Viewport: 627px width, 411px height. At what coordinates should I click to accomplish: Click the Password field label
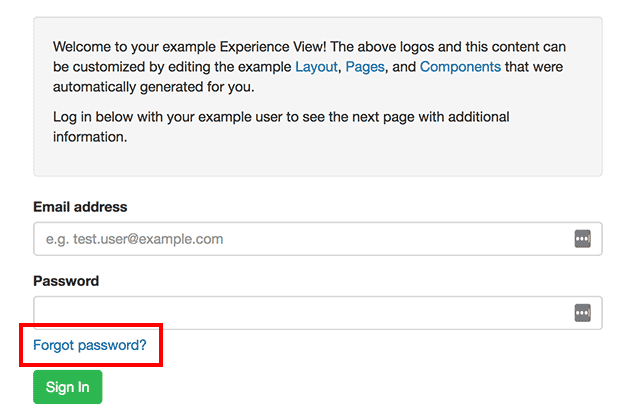point(66,281)
